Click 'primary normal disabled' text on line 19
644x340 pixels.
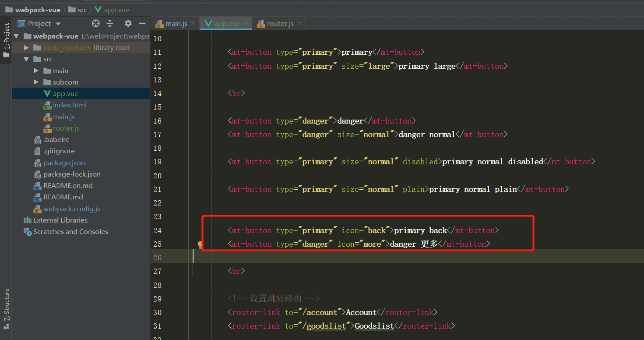[493, 162]
